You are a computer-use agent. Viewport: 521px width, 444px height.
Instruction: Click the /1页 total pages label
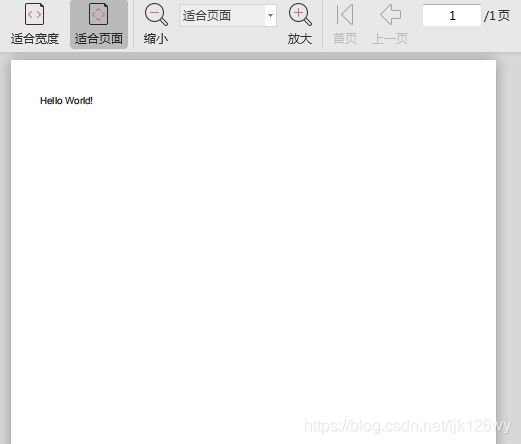pos(497,16)
